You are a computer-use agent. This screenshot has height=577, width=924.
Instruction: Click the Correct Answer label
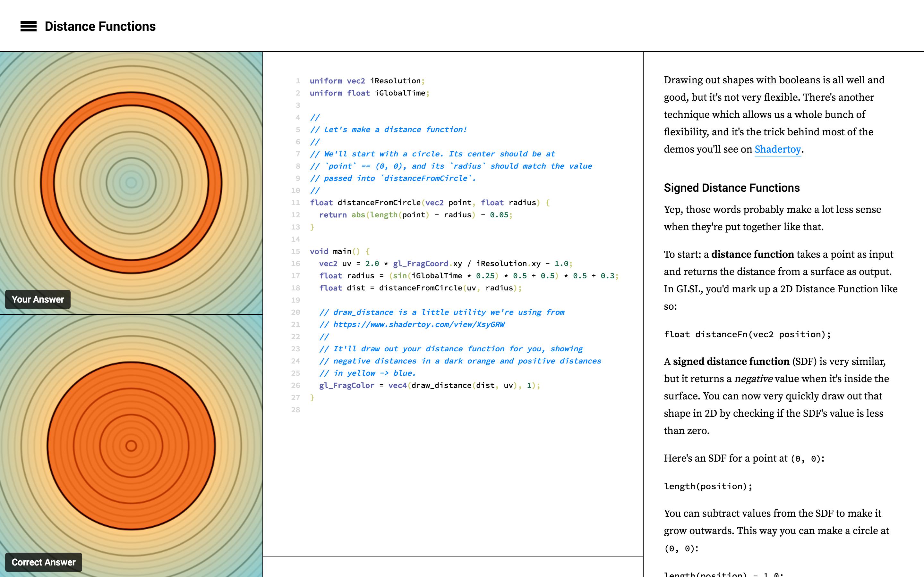point(44,562)
